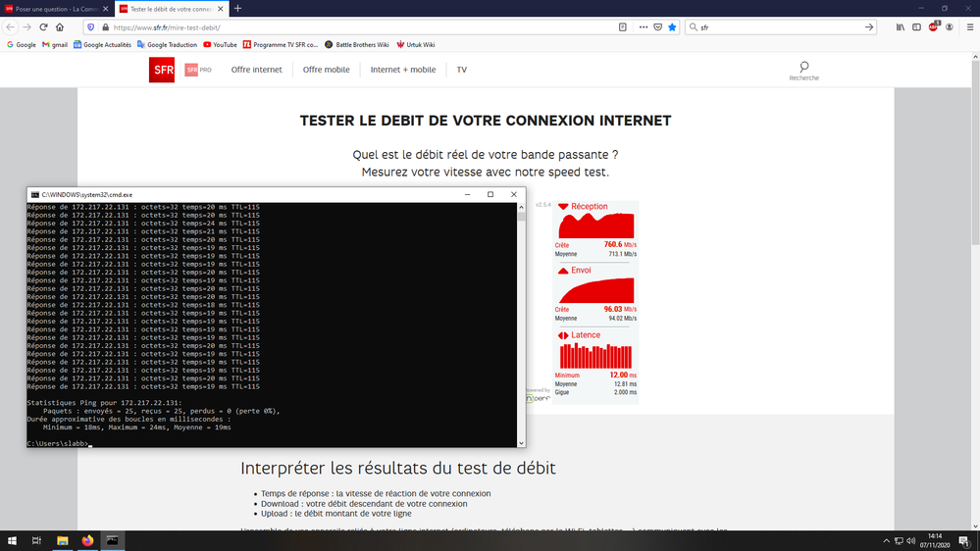This screenshot has height=551, width=980.
Task: Toggle reader view icon in address bar
Action: [623, 27]
